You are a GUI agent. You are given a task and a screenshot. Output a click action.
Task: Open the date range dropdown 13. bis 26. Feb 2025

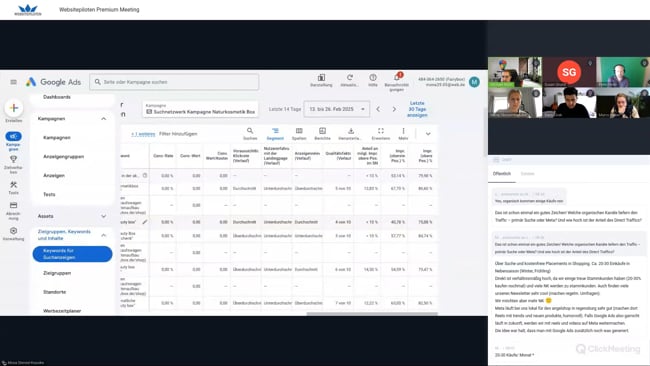click(337, 109)
